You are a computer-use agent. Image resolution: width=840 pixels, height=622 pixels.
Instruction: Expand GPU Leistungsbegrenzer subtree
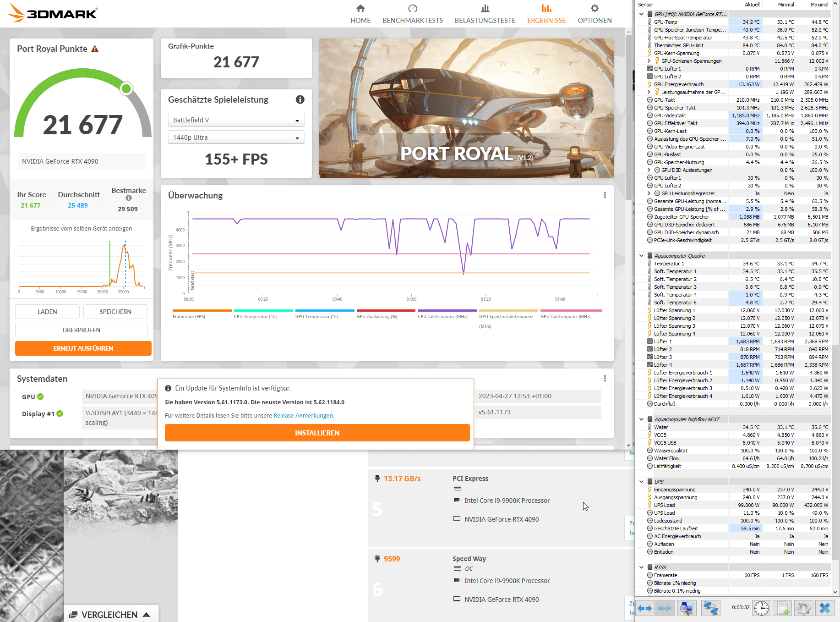[649, 193]
